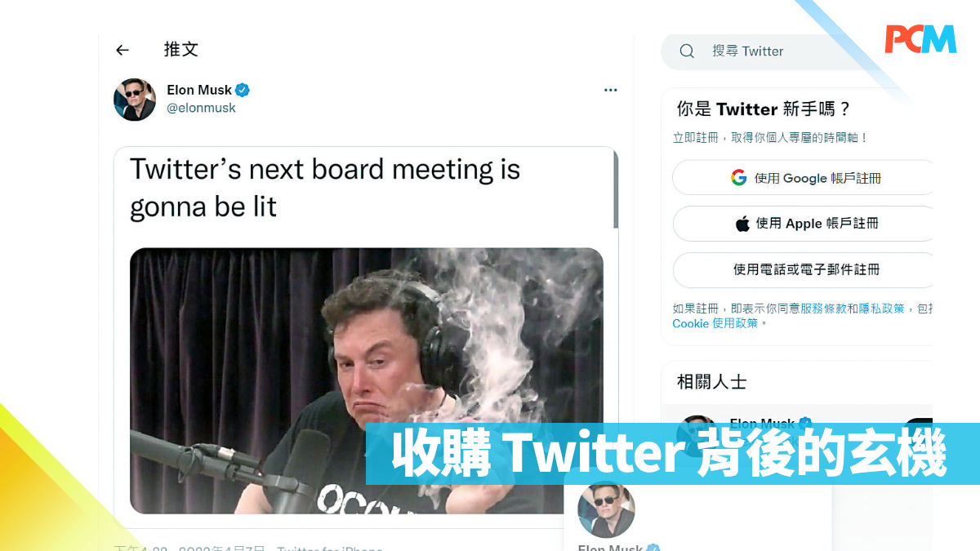Viewport: 980px width, 551px height.
Task: Click the blue verified badge next to Elon Musk
Action: (x=243, y=90)
